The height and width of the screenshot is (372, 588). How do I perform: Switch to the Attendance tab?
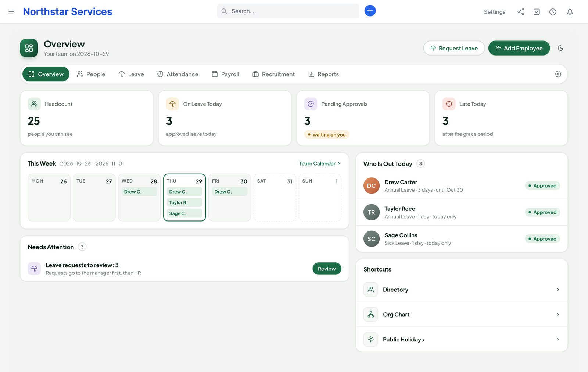click(178, 74)
